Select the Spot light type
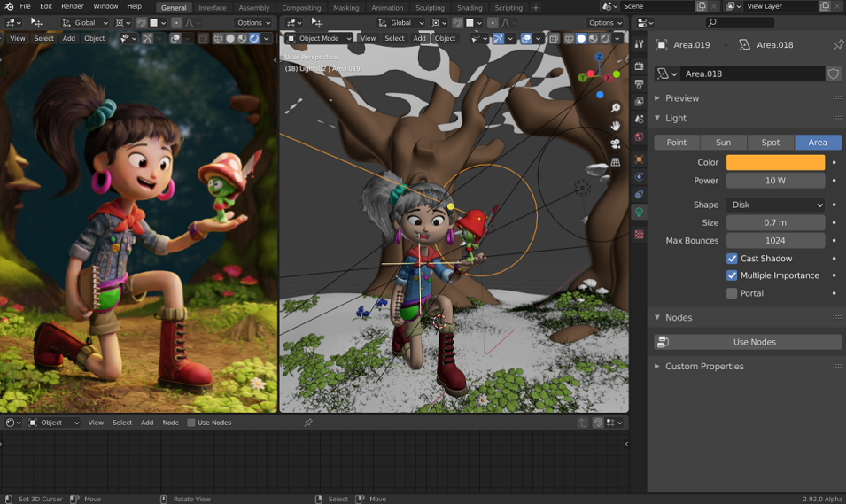 [x=771, y=143]
